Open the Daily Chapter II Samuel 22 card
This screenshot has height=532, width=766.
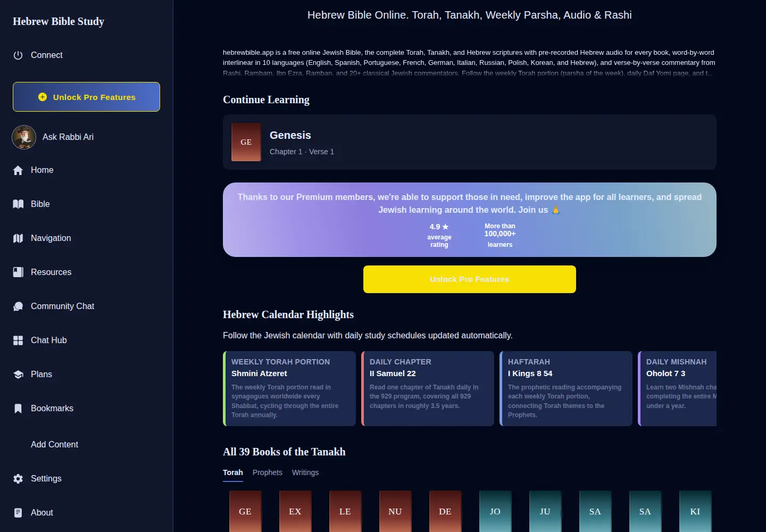pyautogui.click(x=428, y=388)
